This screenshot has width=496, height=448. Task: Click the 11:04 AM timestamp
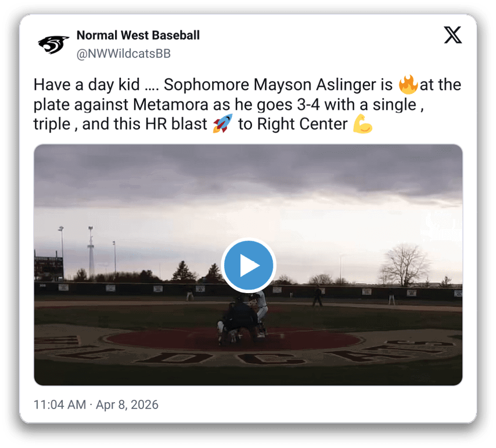click(x=60, y=404)
